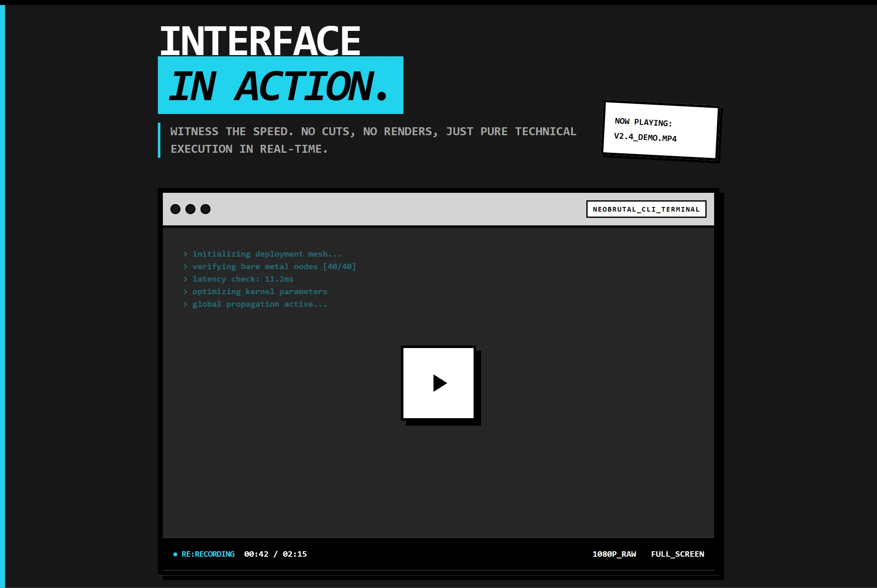Click the IN ACTION. highlighted heading

[280, 85]
